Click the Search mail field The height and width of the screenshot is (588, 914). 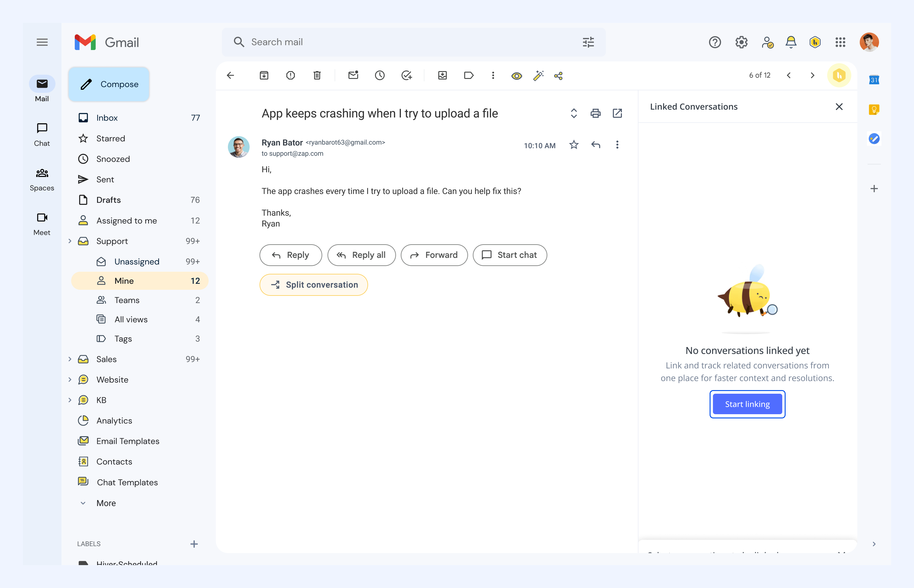(x=414, y=42)
